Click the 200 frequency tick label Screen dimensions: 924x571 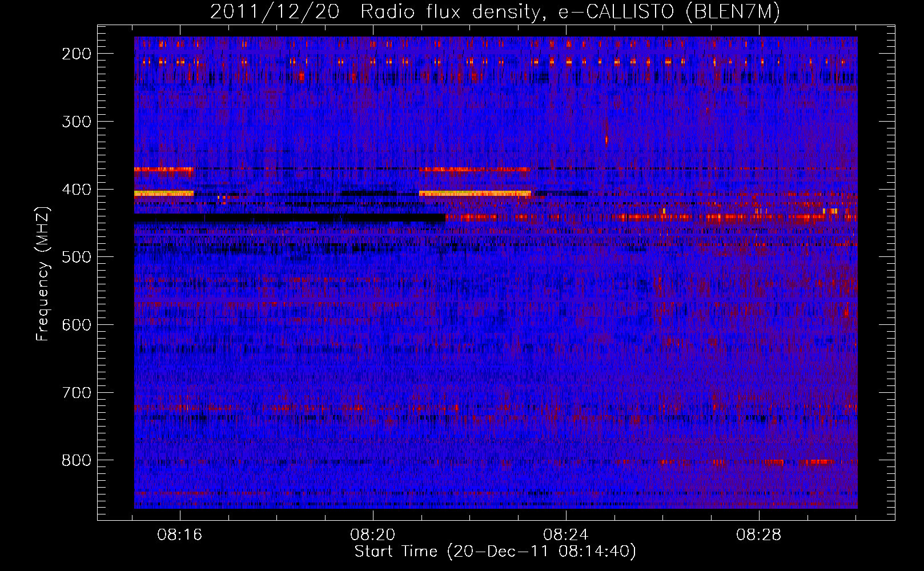tap(77, 54)
